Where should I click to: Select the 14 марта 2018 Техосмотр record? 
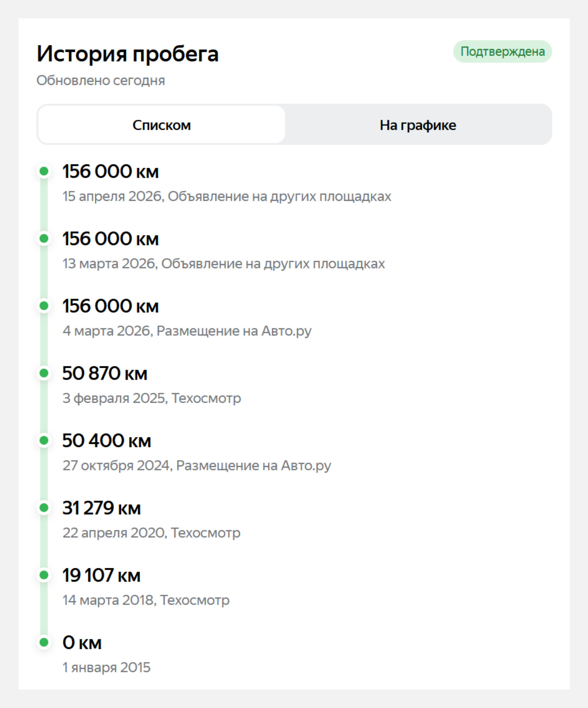pyautogui.click(x=146, y=600)
